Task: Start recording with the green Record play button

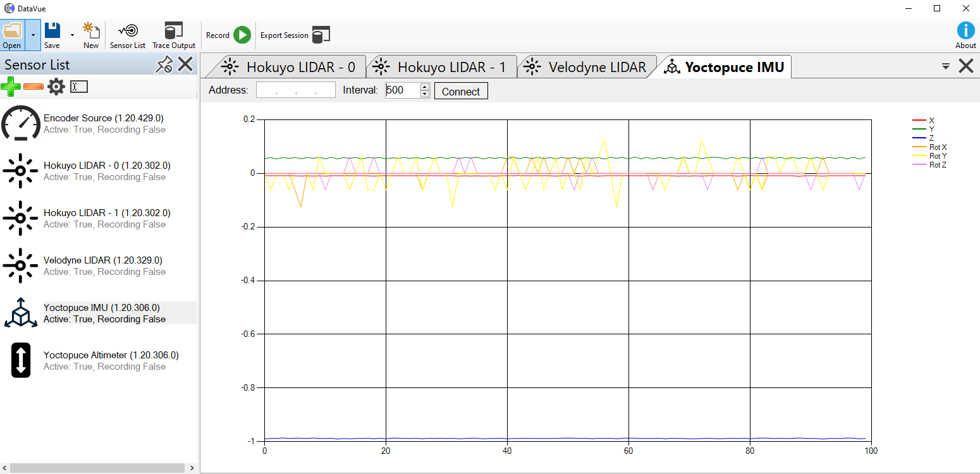Action: (x=242, y=35)
